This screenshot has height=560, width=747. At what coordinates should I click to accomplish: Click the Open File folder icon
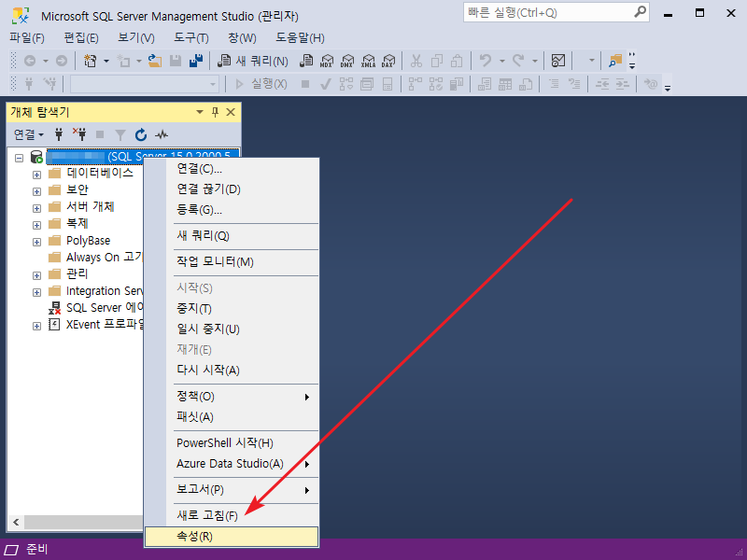154,61
